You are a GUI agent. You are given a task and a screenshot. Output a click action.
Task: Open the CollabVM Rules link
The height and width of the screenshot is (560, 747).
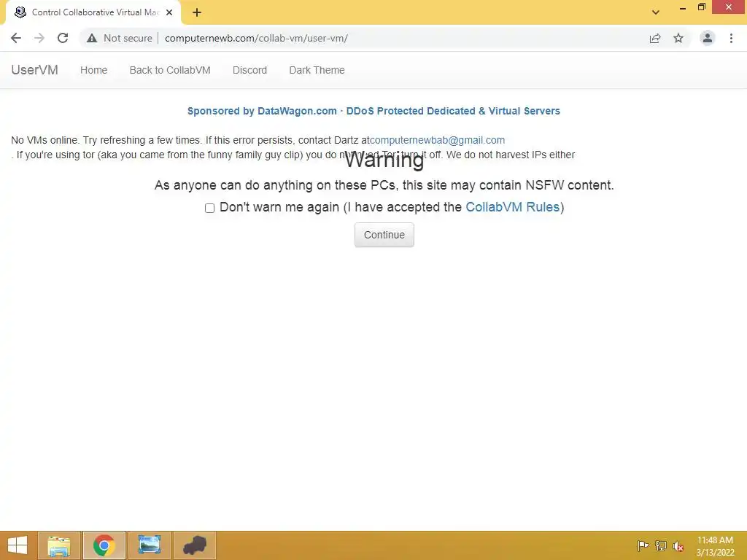click(512, 207)
